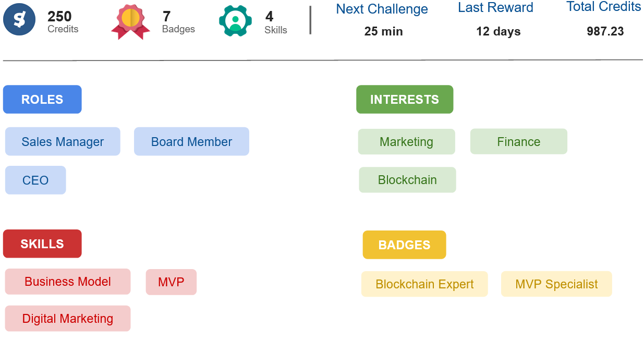Open the MVP Specialist badge
Viewport: 644px width, 340px height.
point(556,284)
